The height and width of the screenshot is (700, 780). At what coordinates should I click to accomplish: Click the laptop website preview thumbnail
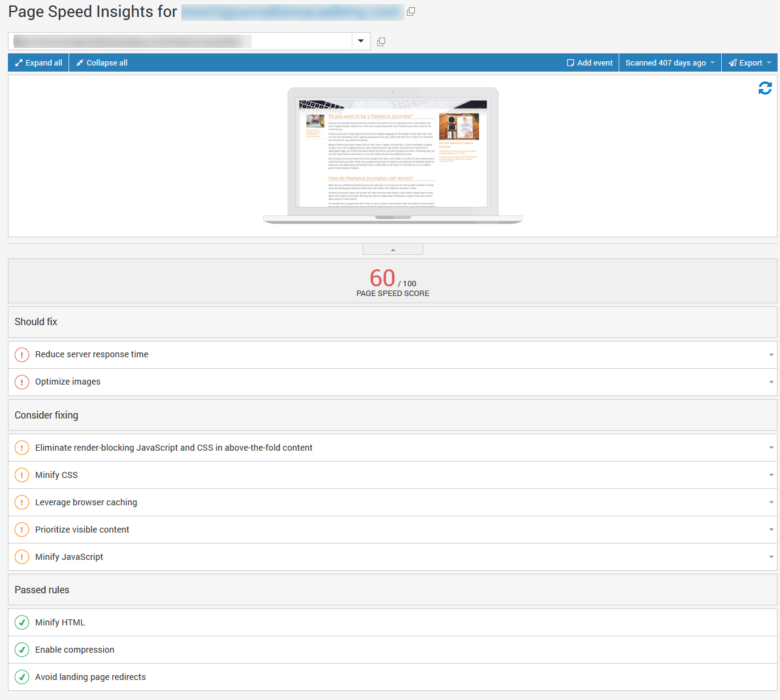coord(392,155)
